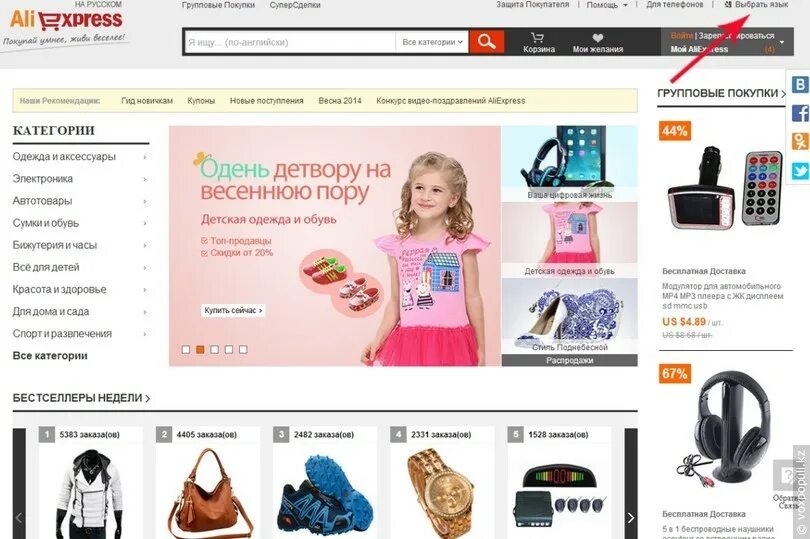
Task: Open the Все категории search dropdown
Action: [432, 42]
